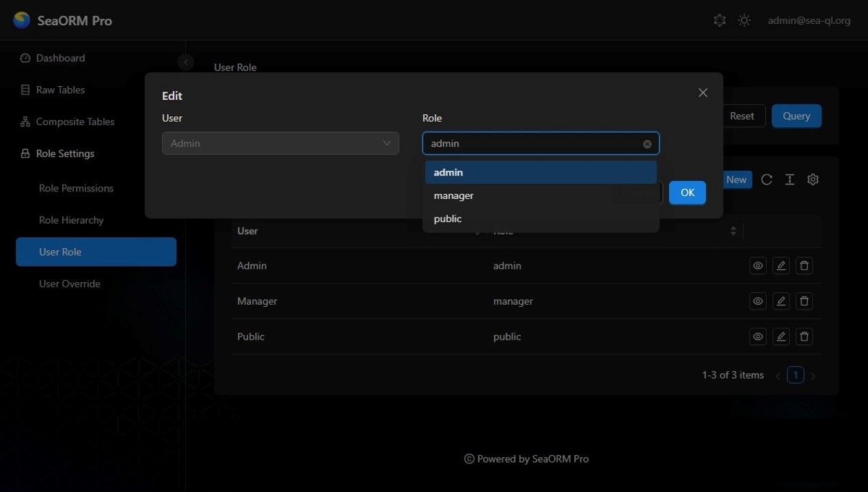Go to User Override menu item

click(x=70, y=284)
